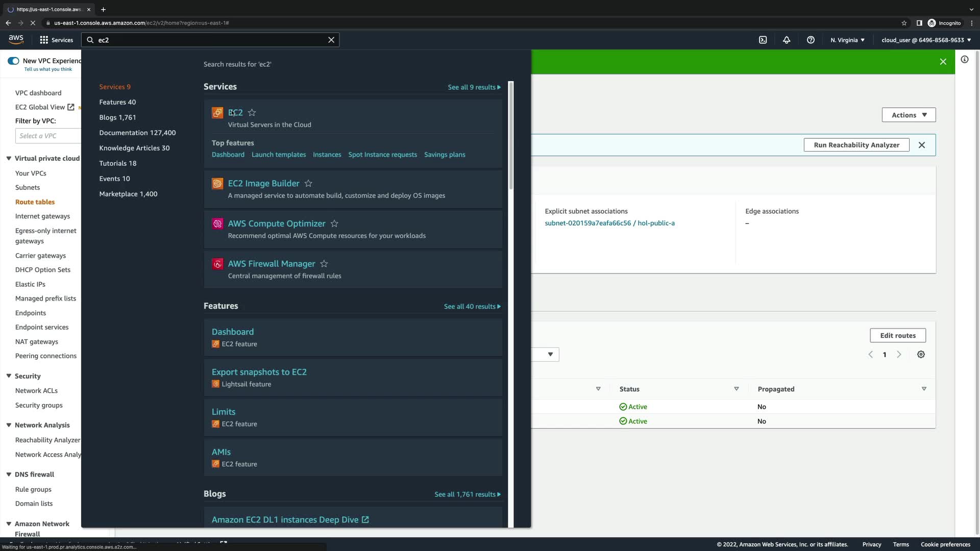Expand the Actions dropdown
Viewport: 980px width, 551px height.
coord(909,115)
